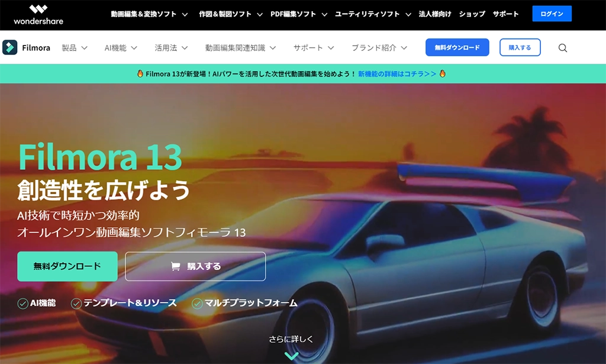606x364 pixels.
Task: Click the flame icon after 新機能の詳細はコチラ
Action: coord(443,73)
